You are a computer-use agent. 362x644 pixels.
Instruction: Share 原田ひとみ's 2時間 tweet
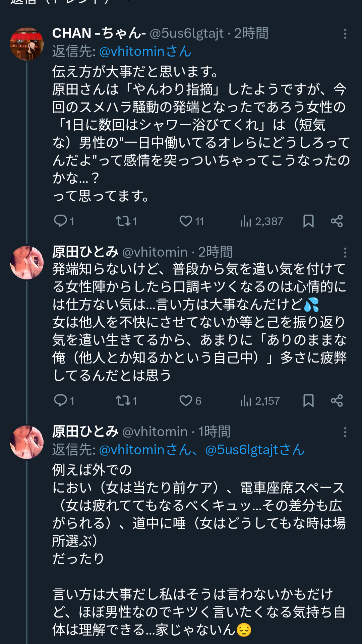coord(337,400)
